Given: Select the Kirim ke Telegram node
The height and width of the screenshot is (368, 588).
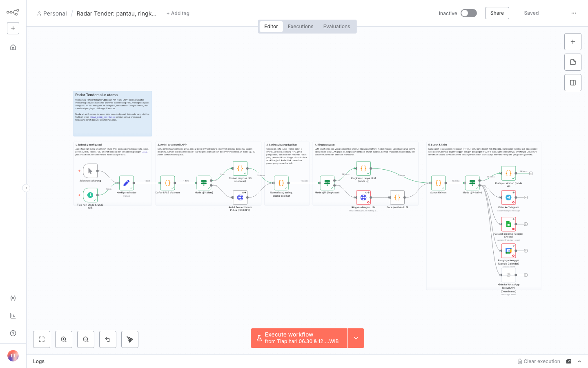Looking at the screenshot, I should [508, 197].
